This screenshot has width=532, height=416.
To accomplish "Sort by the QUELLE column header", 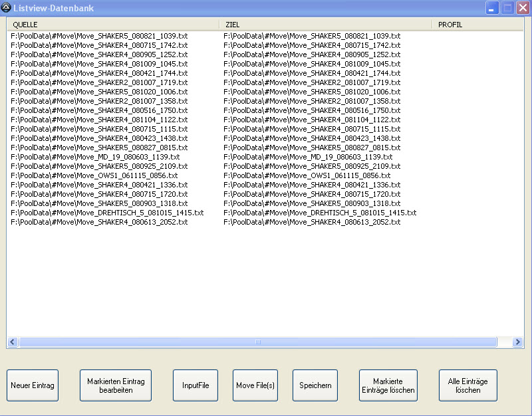I will (x=113, y=25).
